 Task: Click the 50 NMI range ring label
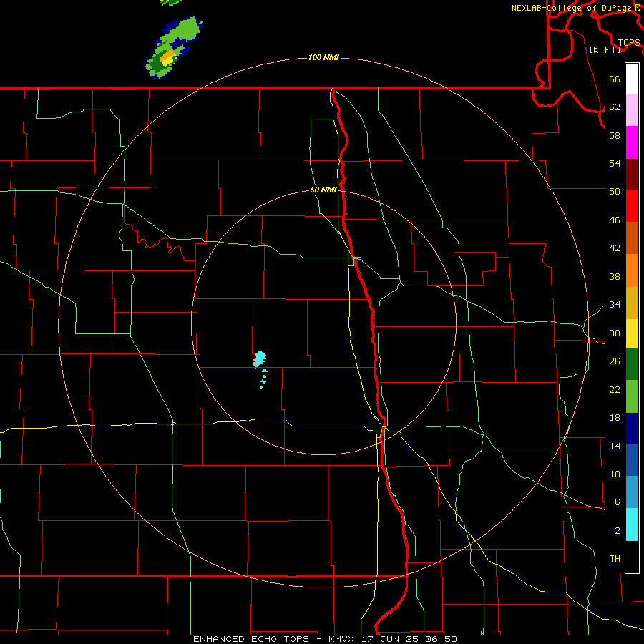[x=323, y=190]
